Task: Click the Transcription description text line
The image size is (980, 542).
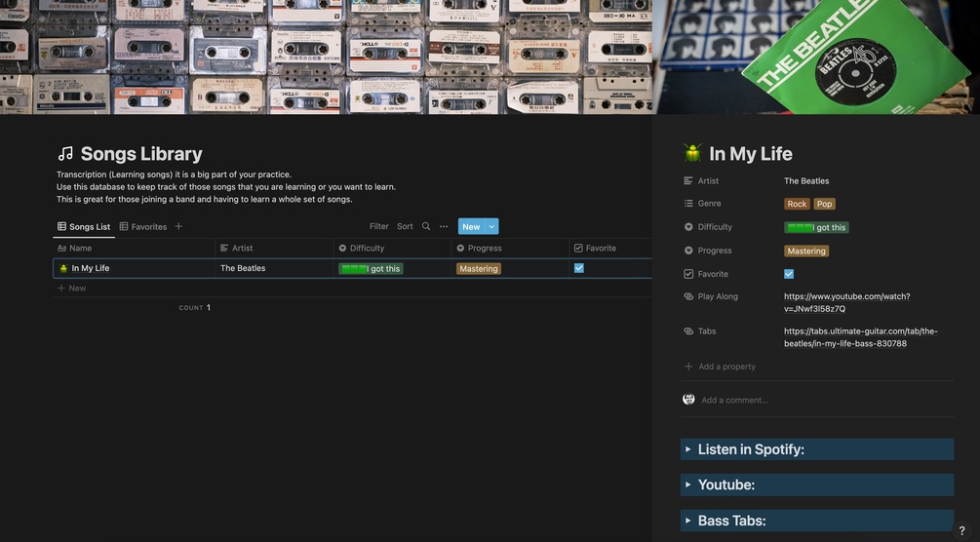Action: (174, 174)
